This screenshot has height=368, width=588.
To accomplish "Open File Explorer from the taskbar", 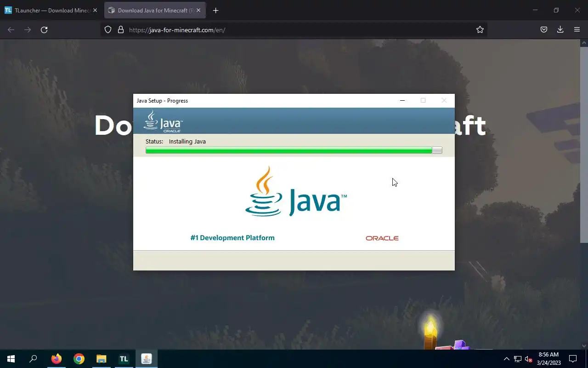I will tap(101, 359).
